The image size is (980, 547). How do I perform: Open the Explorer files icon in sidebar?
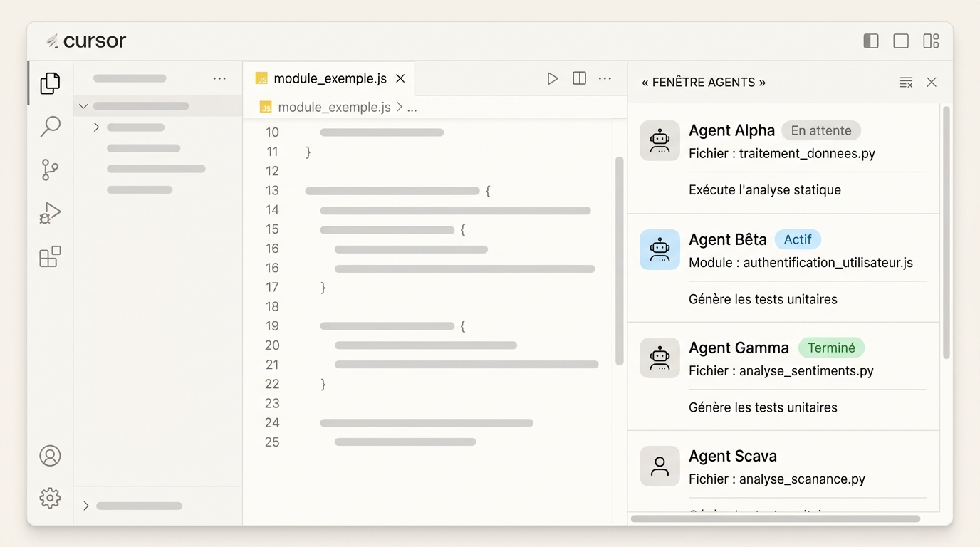coord(50,83)
